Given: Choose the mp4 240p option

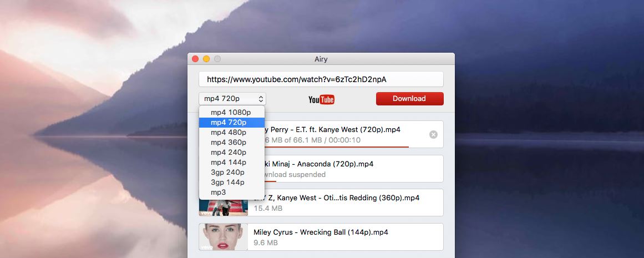Looking at the screenshot, I should coord(229,153).
